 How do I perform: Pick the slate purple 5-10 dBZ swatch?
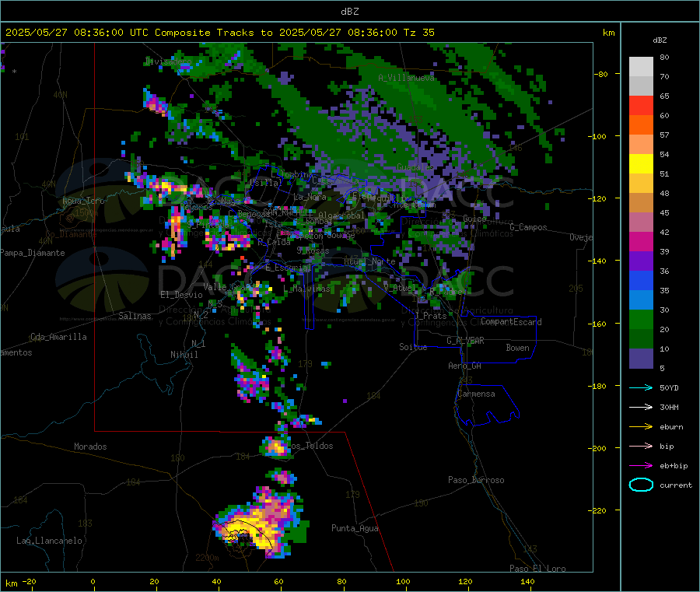point(641,359)
